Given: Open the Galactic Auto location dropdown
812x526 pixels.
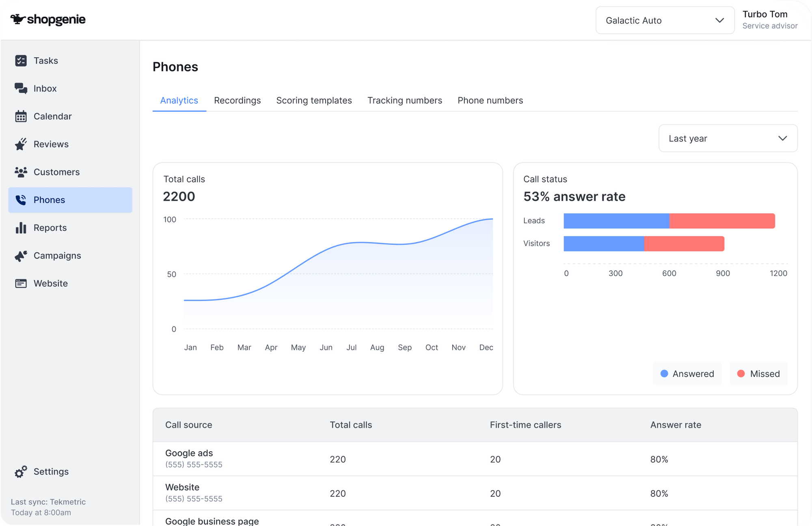Looking at the screenshot, I should [665, 20].
